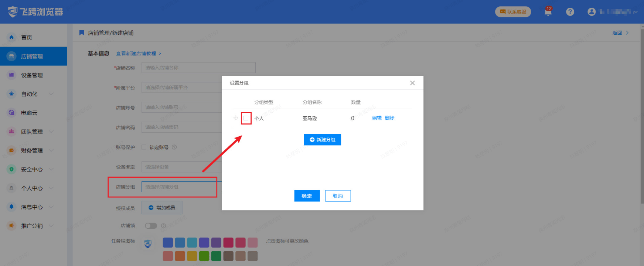Expand the 自动化 sidebar menu
Screen dimensions: 644x266
point(51,94)
